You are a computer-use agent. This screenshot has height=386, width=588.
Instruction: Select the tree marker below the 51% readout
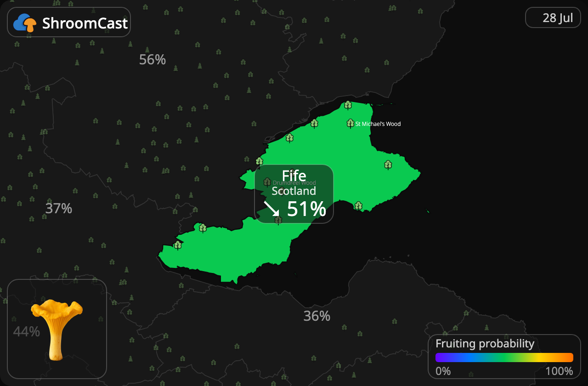coord(278,221)
